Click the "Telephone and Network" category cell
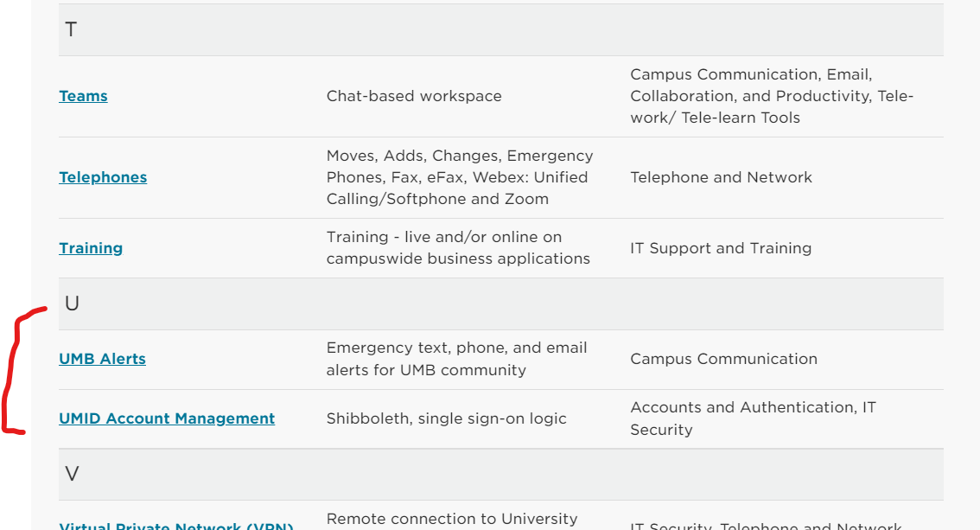Image resolution: width=980 pixels, height=530 pixels. click(721, 177)
